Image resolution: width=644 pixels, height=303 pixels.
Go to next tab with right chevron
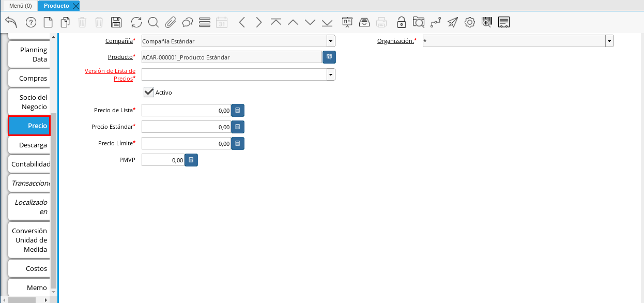coord(259,22)
